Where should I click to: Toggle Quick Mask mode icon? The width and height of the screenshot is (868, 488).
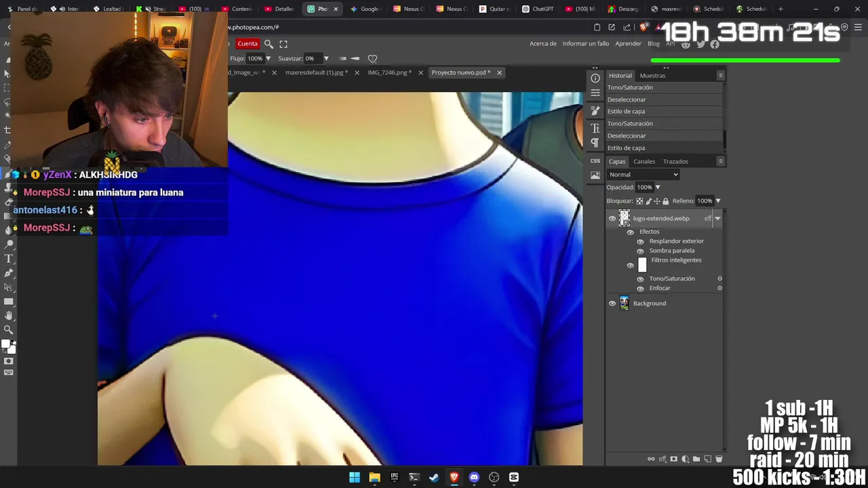(9, 361)
